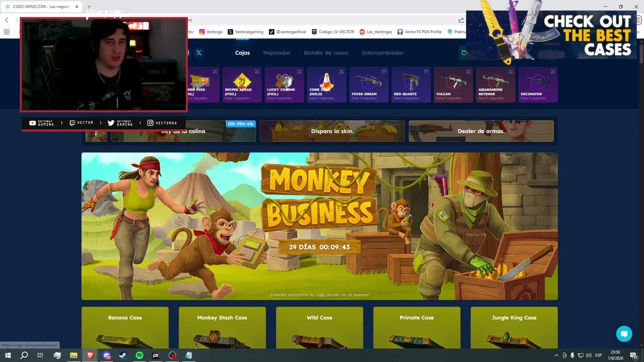Switch to the Brave browser taskbar icon
This screenshot has width=644, height=362.
[x=90, y=355]
